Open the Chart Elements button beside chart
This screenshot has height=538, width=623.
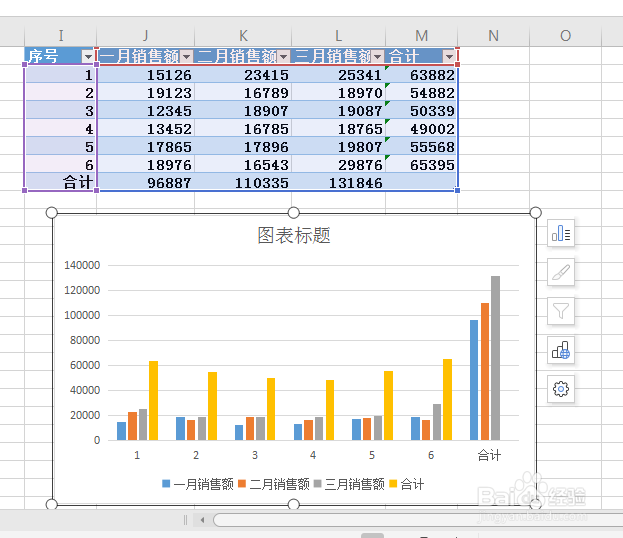(561, 233)
